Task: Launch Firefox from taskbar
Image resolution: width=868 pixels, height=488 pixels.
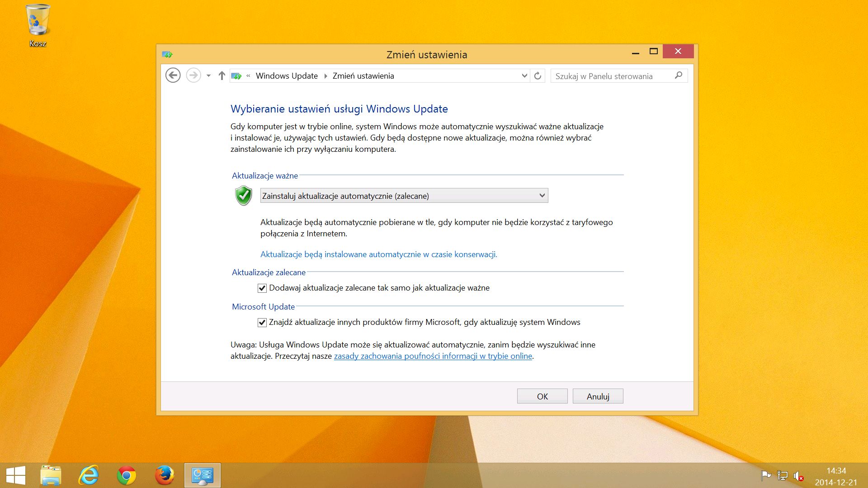Action: coord(164,475)
